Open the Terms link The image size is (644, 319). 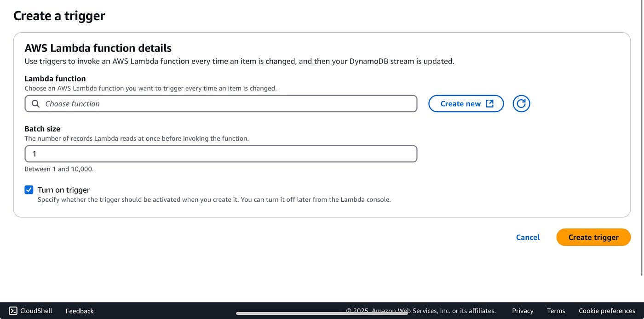point(556,311)
